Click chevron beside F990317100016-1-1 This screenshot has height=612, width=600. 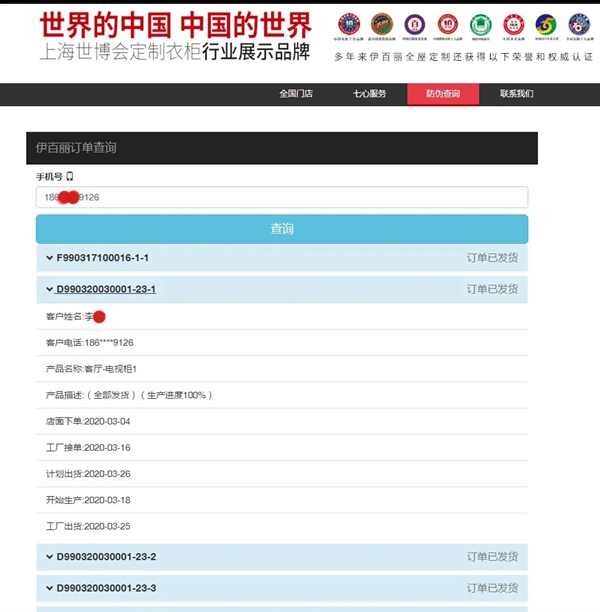[x=50, y=258]
